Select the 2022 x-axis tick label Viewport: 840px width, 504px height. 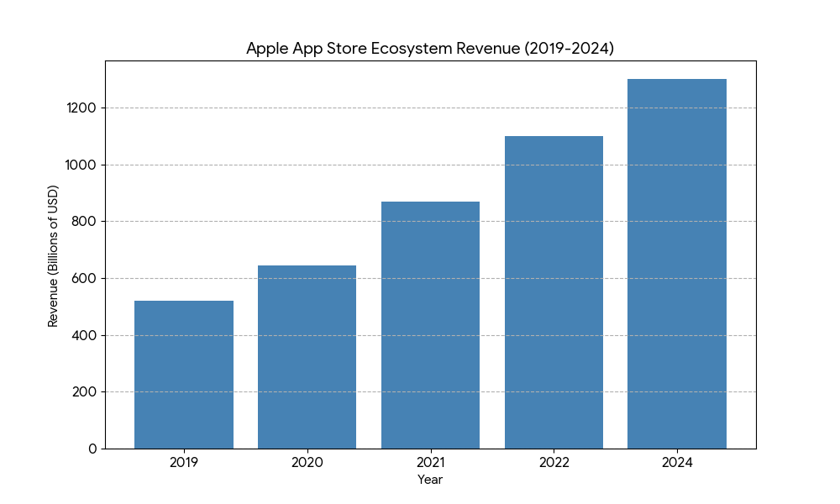point(554,462)
